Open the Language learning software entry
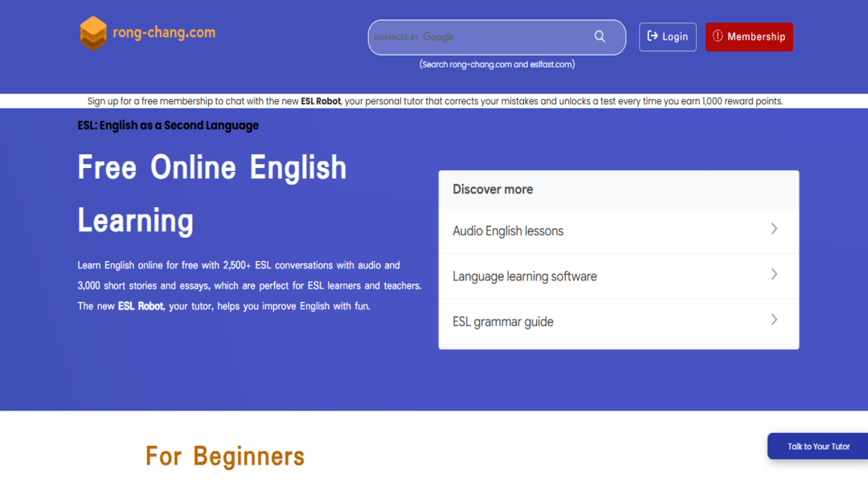868x482 pixels. 524,276
